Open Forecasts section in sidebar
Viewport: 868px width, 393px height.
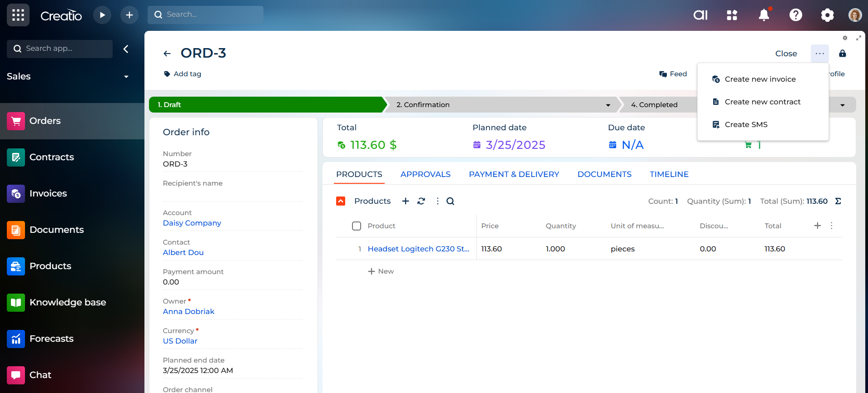point(72,339)
